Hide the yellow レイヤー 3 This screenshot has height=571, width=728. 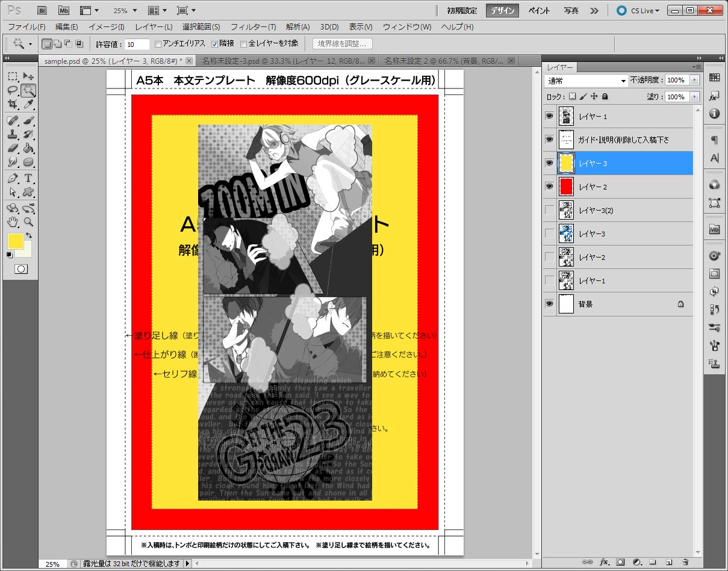[549, 163]
